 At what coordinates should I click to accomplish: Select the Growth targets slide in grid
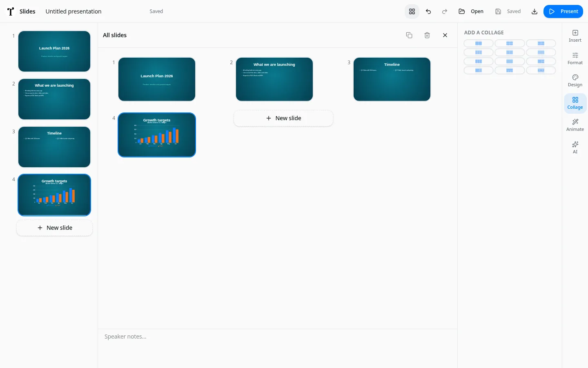coord(157,135)
